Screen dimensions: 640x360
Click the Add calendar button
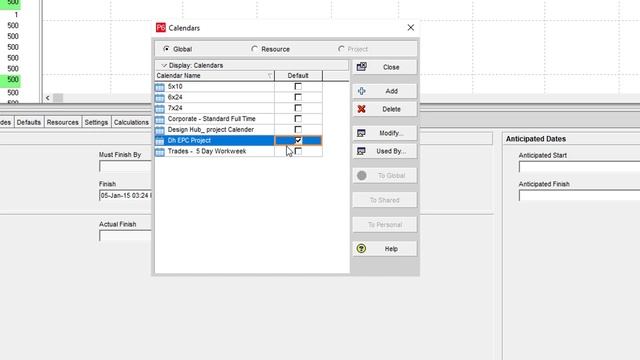385,91
